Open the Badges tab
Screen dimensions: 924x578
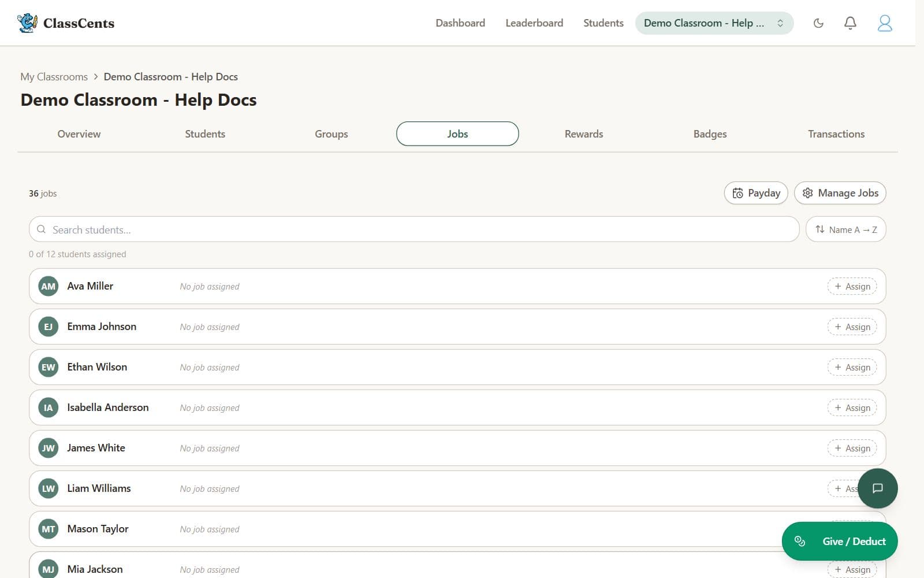710,134
